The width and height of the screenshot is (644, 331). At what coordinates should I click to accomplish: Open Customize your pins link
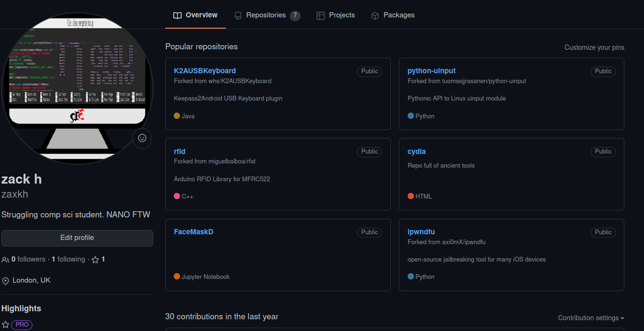[x=594, y=47]
